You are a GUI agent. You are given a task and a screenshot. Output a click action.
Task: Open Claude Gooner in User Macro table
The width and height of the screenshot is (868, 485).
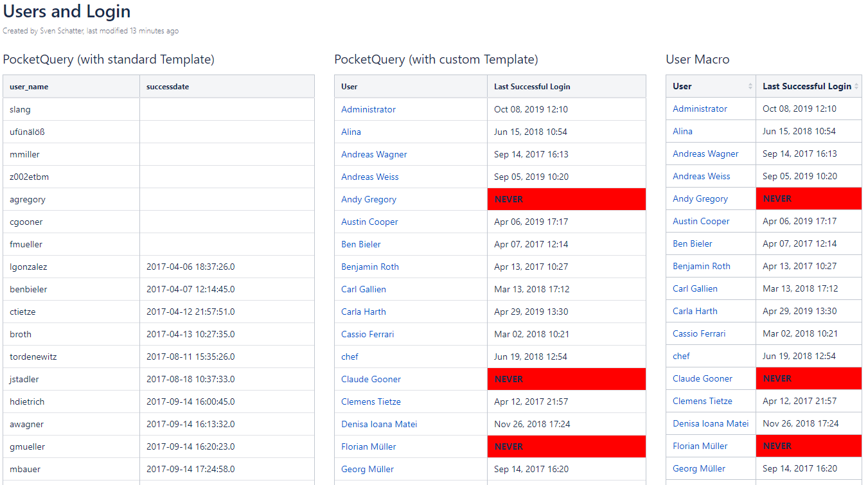[x=702, y=378]
